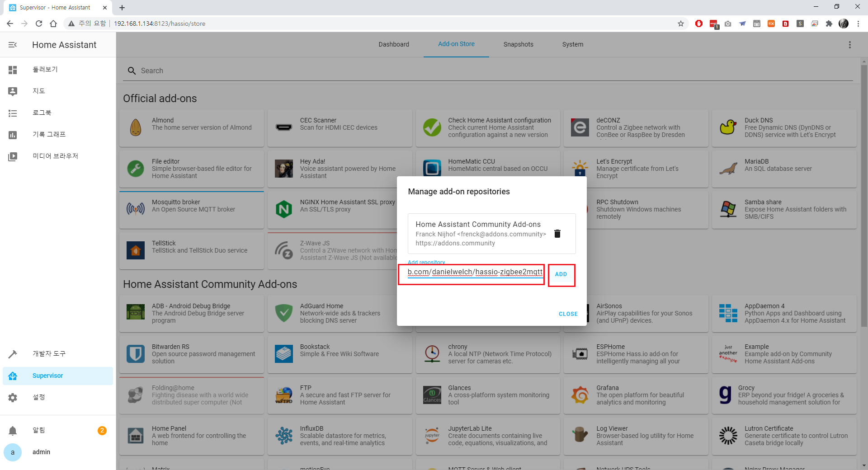Viewport: 868px width, 470px height.
Task: Open the browser extensions puzzle icon
Action: (x=829, y=23)
